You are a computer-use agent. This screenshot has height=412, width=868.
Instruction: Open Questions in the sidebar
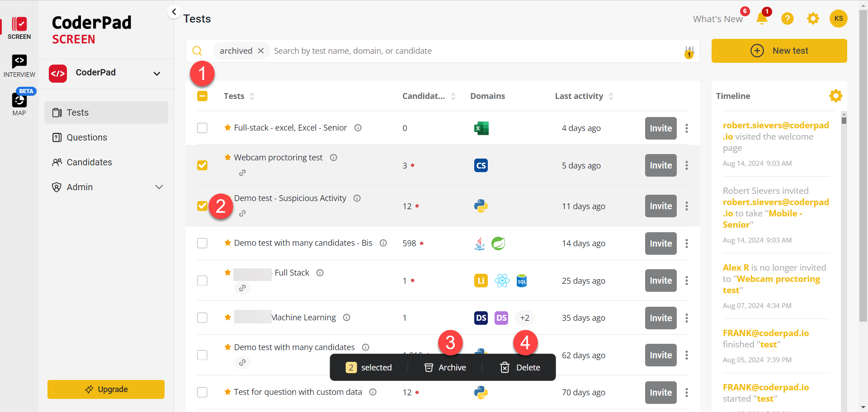pyautogui.click(x=87, y=137)
